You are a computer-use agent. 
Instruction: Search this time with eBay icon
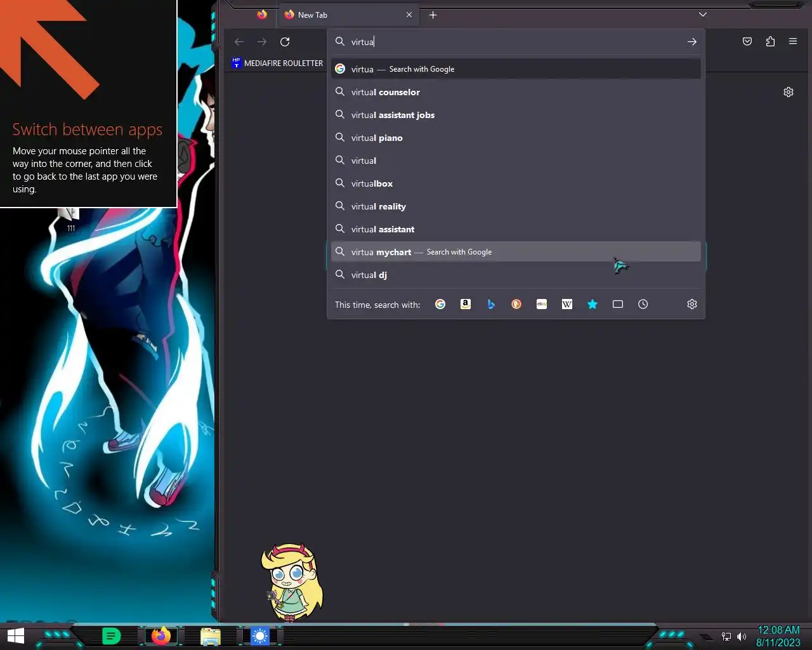tap(542, 304)
